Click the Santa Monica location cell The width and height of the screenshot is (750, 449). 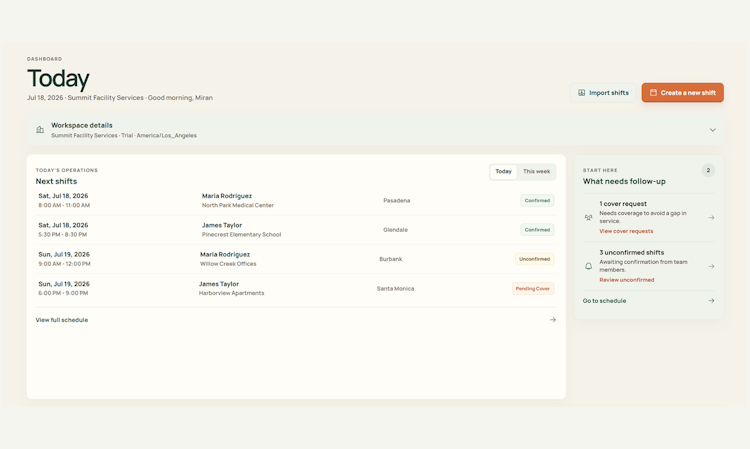tap(395, 289)
